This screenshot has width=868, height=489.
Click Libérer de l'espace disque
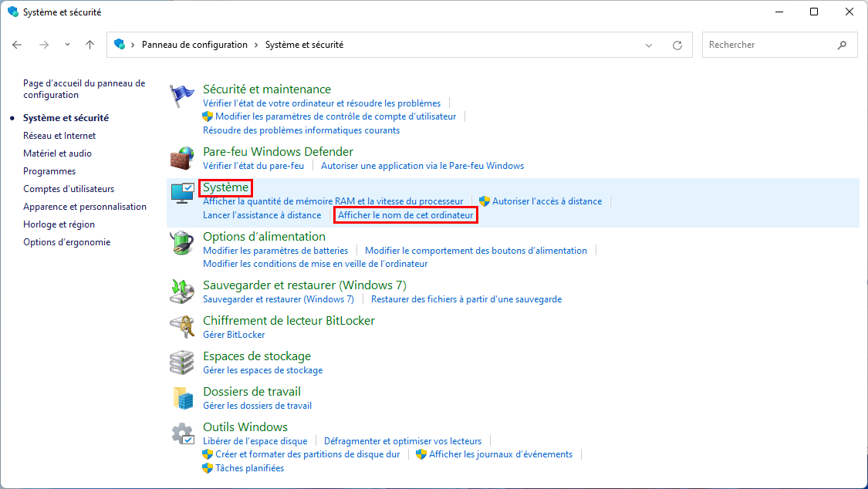[x=255, y=441]
